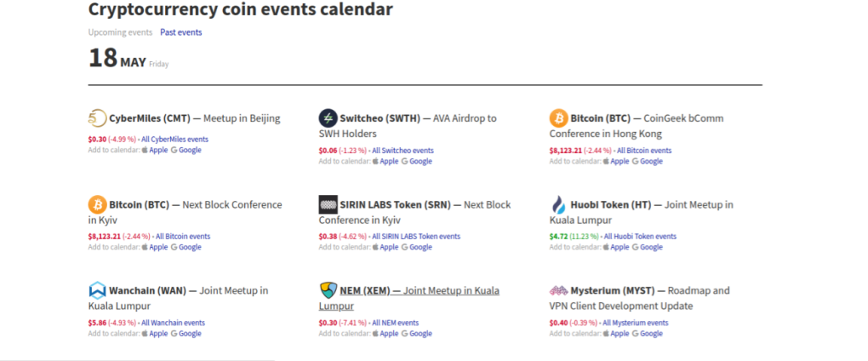Add Switcheo airdrop to Google calendar
This screenshot has height=361, width=868.
point(416,162)
